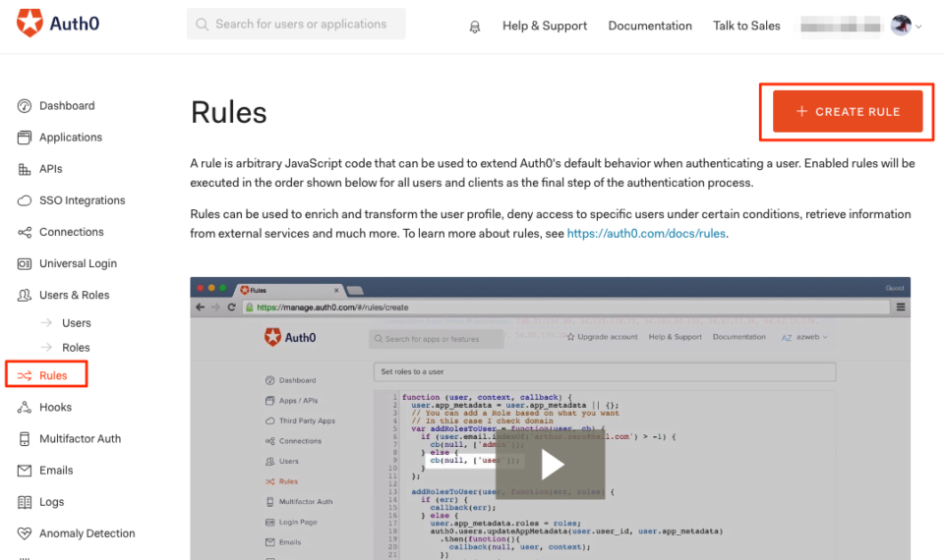Open the notifications bell
Viewport: 944px width, 560px height.
(474, 27)
